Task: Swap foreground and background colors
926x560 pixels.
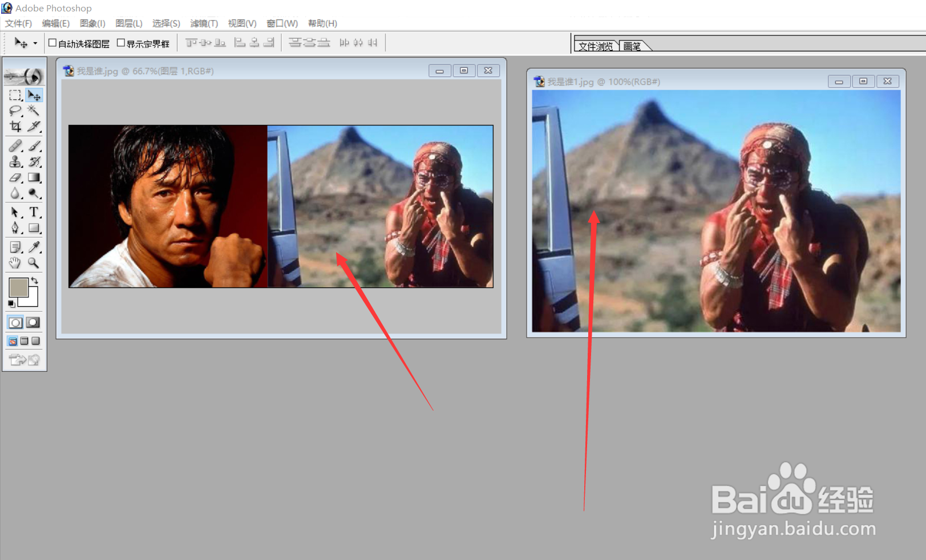Action: (35, 280)
